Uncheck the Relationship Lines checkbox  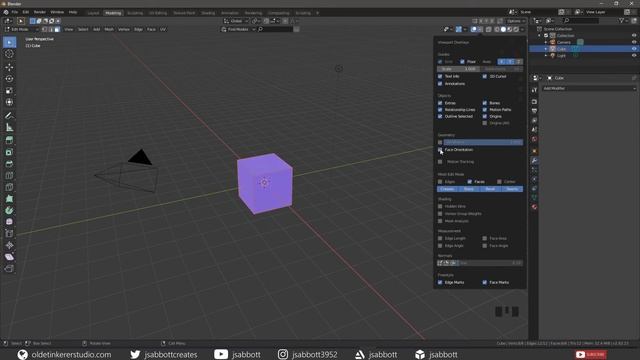440,110
